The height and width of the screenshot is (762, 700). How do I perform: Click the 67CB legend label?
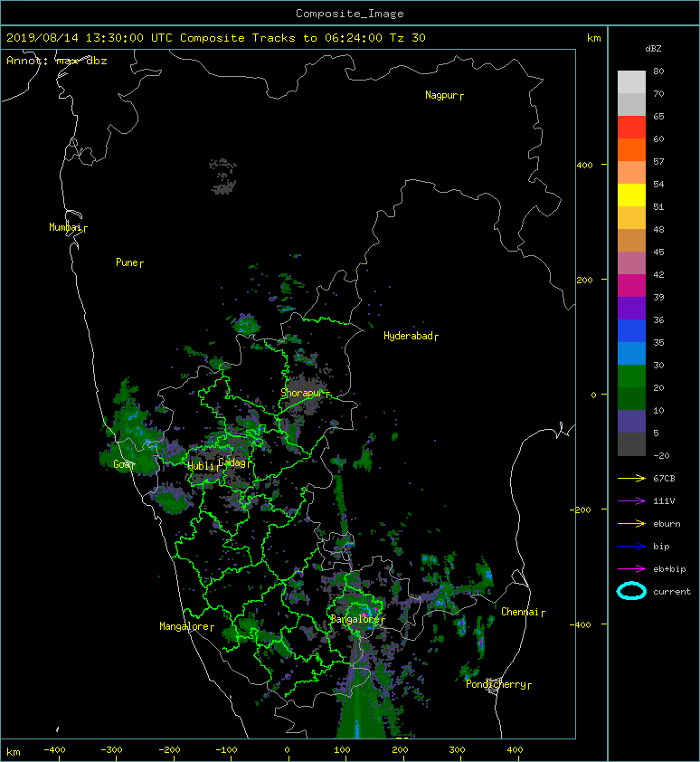click(x=664, y=479)
